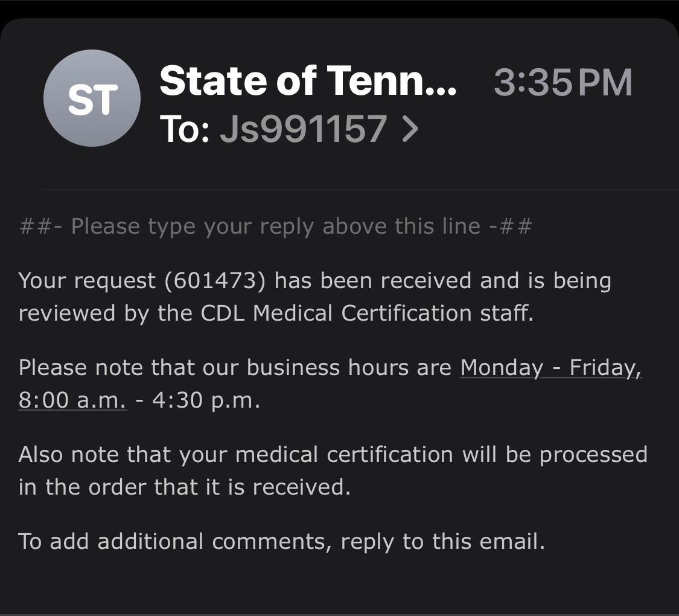Tap the phrase 'reply to this email'
This screenshot has height=616, width=679.
(442, 542)
